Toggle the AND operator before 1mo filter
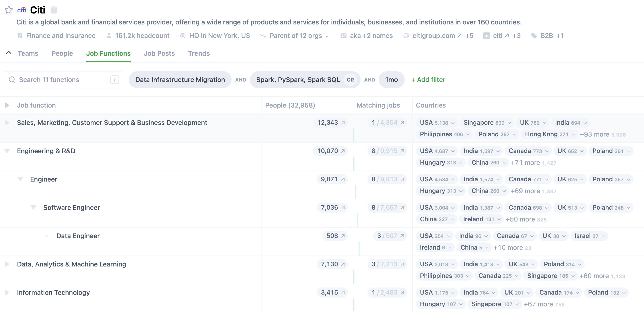Screen dimensions: 644x311 coord(369,80)
